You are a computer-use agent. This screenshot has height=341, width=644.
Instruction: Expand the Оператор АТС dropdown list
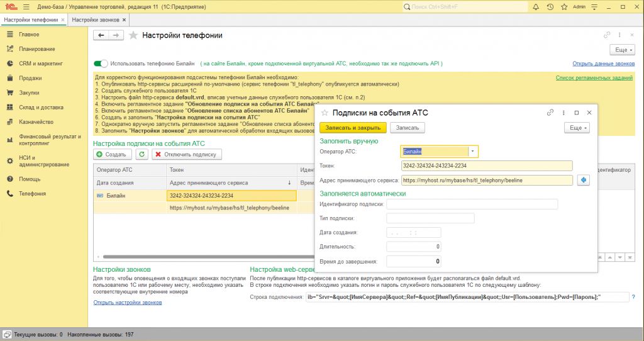[x=472, y=151]
